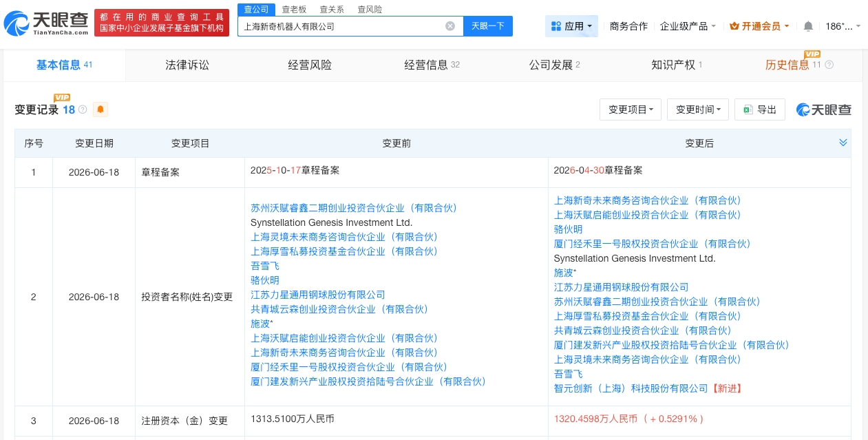Open 骆伙明 in the 变更后 column
868x440 pixels.
click(569, 229)
